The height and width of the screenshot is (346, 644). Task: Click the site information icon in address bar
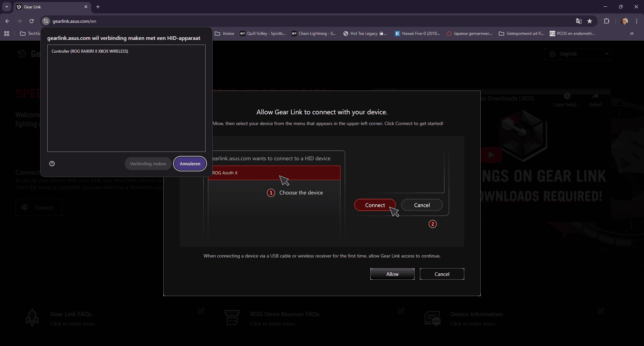tap(46, 21)
